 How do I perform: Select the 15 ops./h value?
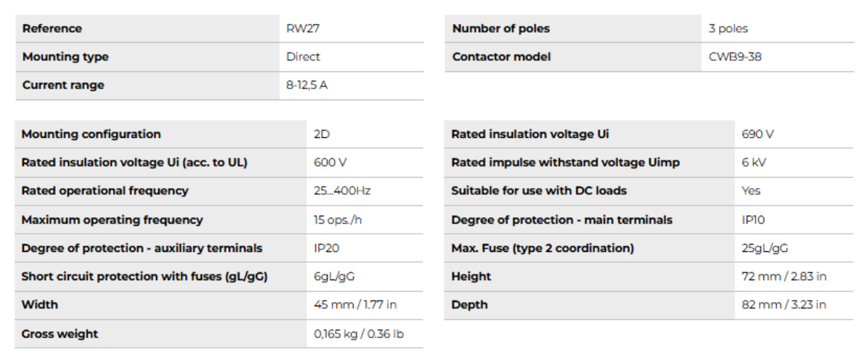pyautogui.click(x=338, y=220)
